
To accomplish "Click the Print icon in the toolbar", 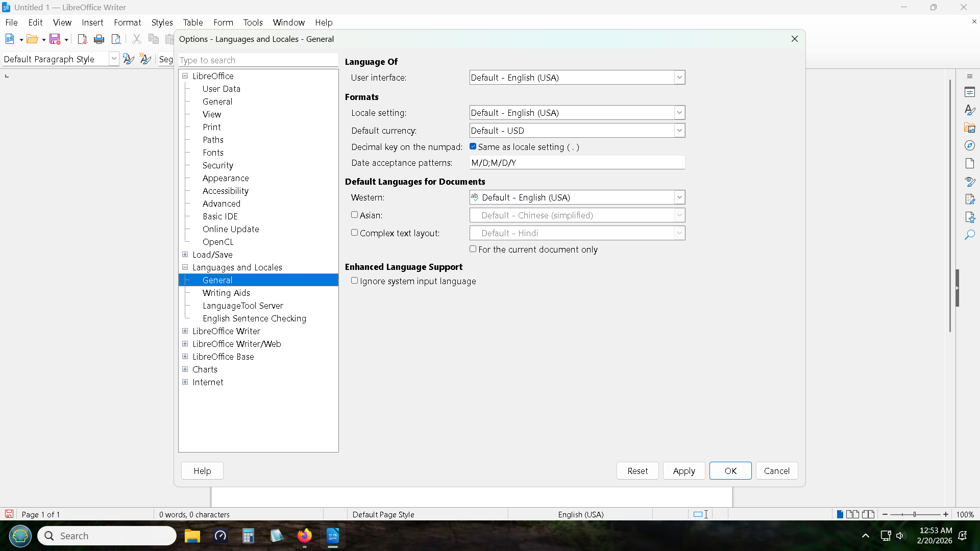I will coord(99,39).
